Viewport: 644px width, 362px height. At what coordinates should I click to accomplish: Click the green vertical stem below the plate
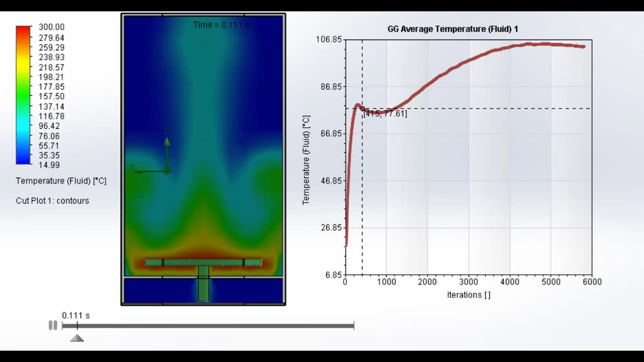tap(203, 285)
